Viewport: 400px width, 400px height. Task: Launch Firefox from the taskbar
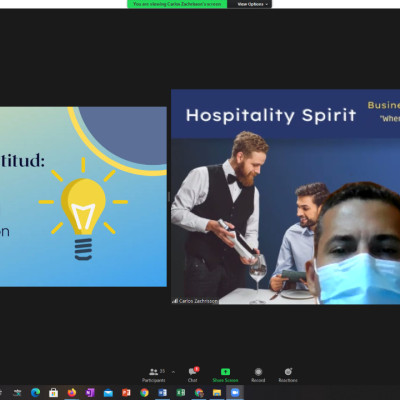72,393
